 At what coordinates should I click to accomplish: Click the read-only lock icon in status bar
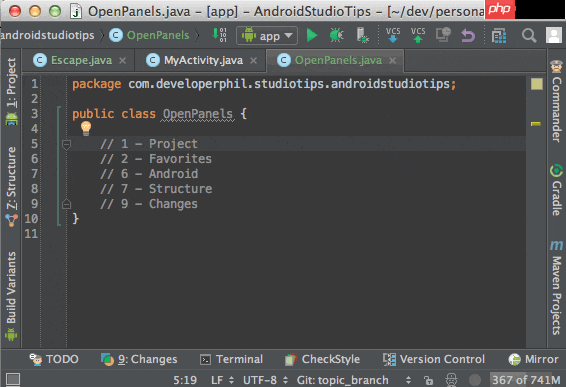[428, 380]
